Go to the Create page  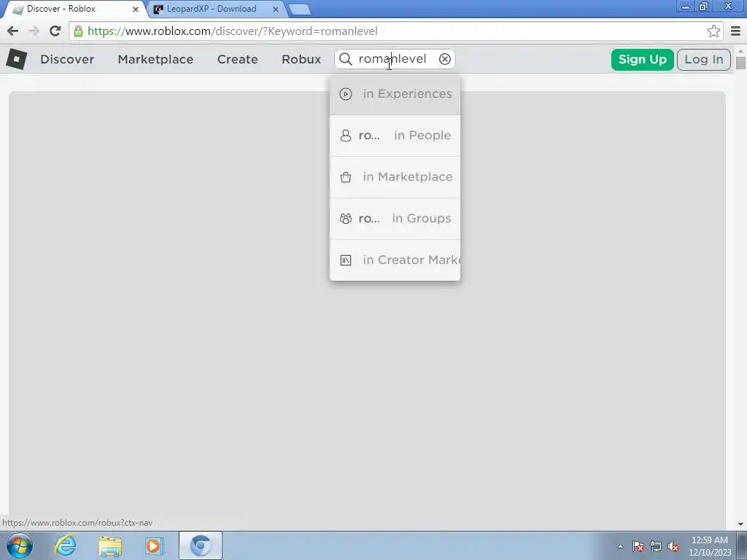237,59
